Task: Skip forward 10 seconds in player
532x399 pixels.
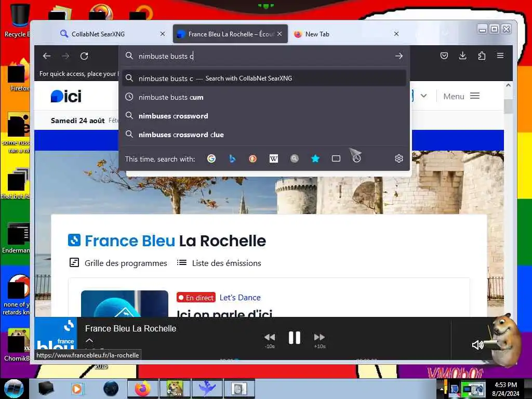Action: click(x=320, y=340)
